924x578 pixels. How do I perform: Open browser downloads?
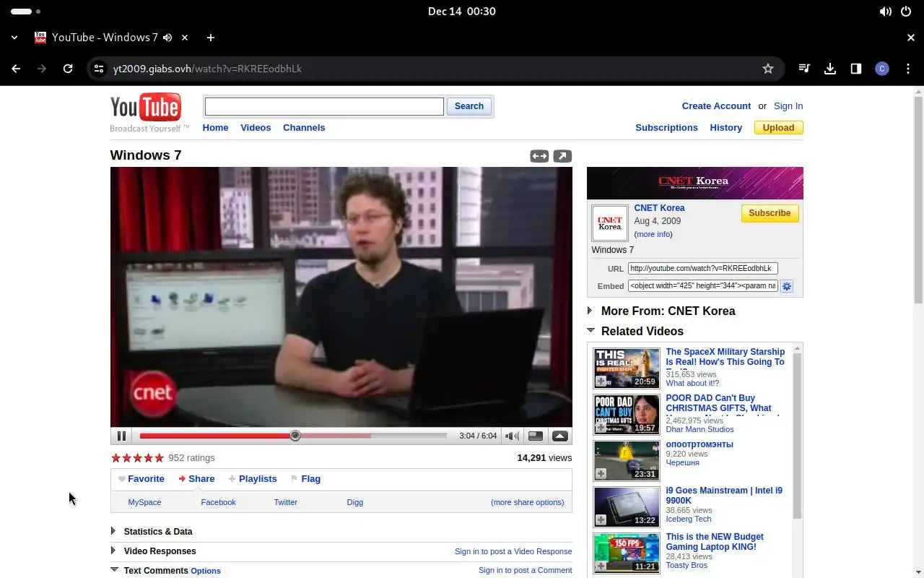coord(830,69)
